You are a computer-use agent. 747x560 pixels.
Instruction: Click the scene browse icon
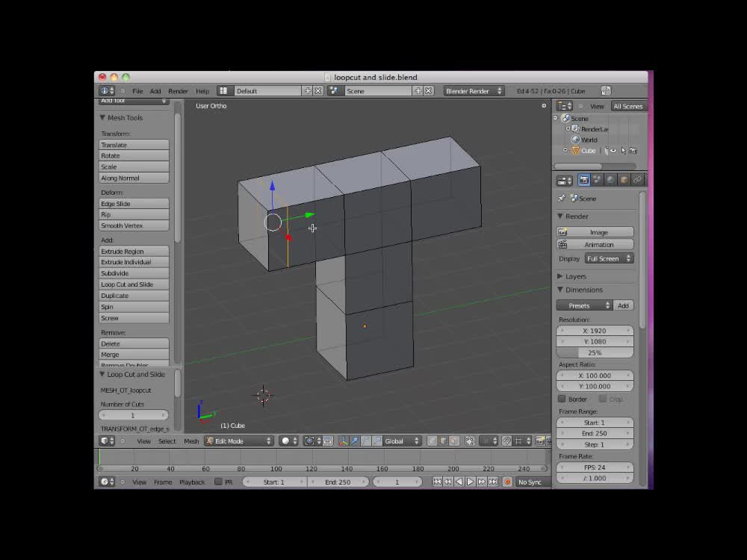[335, 91]
